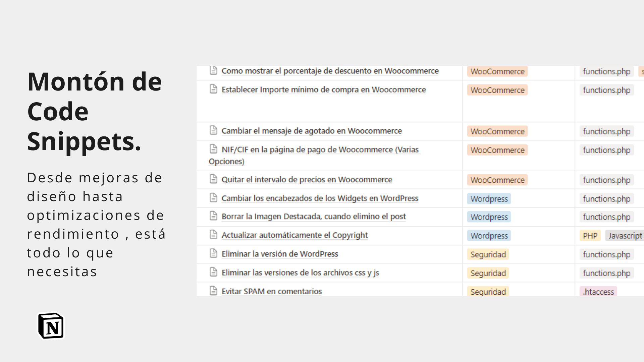Open the snippet "Cambiar los encabezados de los Widgets en WordPress"

click(319, 198)
